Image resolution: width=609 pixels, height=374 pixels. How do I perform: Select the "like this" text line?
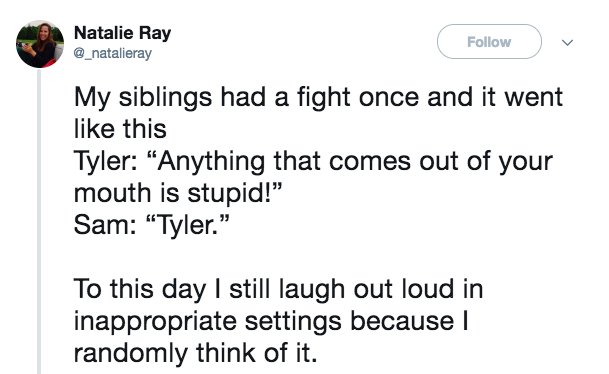coord(120,129)
